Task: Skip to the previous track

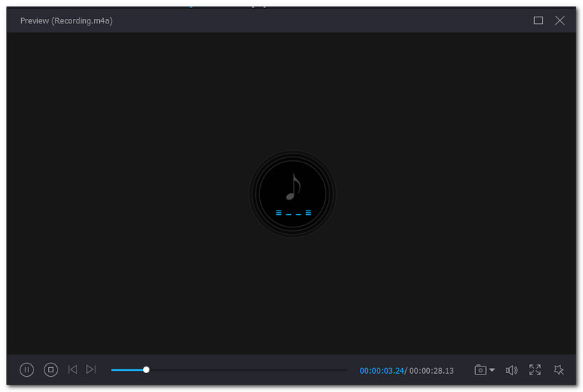Action: tap(72, 369)
